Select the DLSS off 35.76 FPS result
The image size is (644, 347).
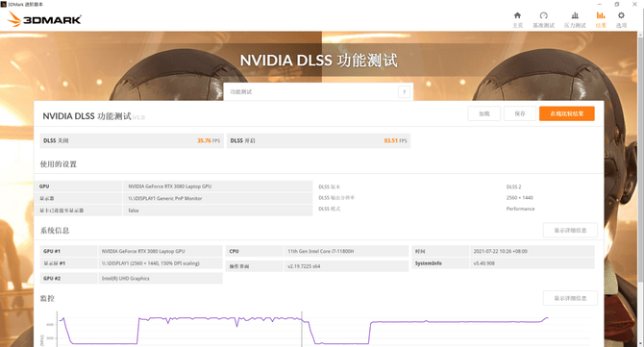pos(132,141)
